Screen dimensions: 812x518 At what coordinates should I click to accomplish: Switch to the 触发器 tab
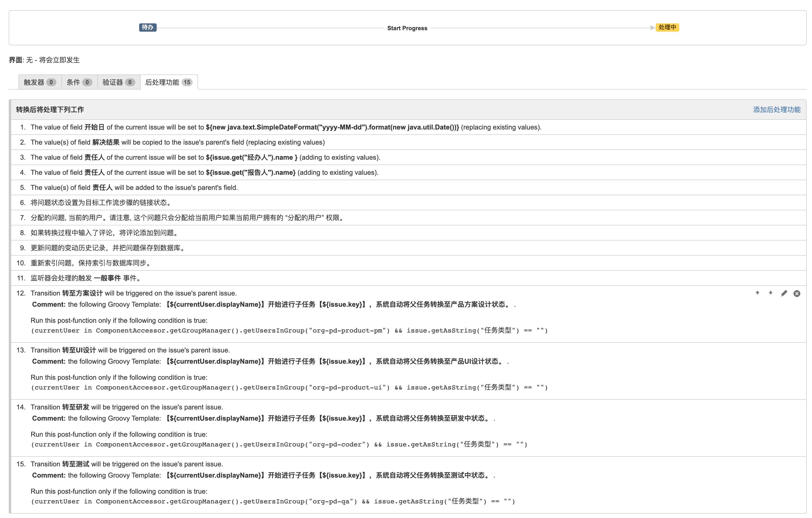40,82
